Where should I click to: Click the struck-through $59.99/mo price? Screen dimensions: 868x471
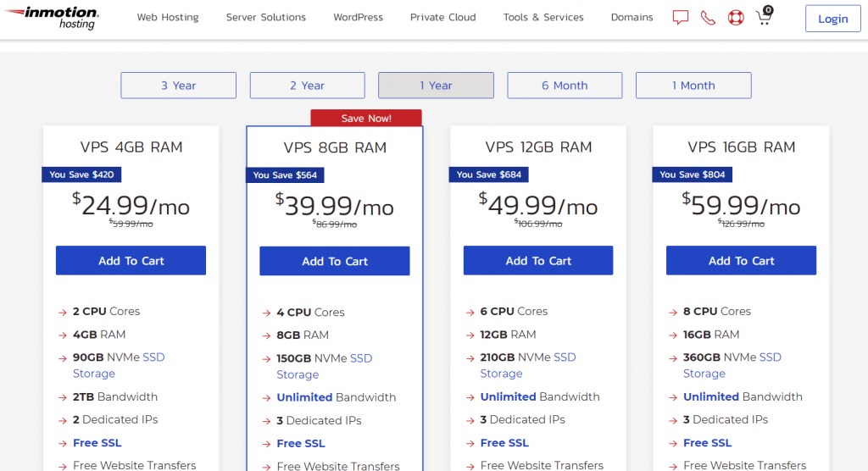pyautogui.click(x=131, y=224)
